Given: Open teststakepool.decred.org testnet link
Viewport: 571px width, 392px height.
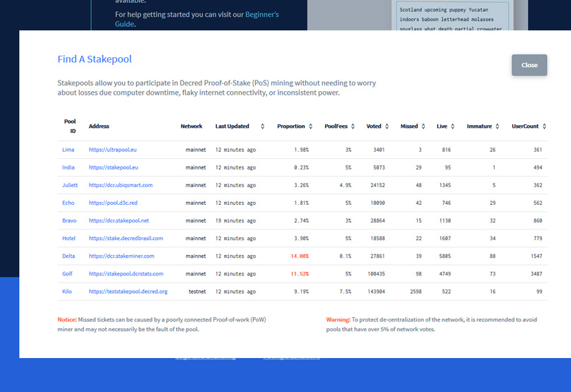Looking at the screenshot, I should (128, 291).
